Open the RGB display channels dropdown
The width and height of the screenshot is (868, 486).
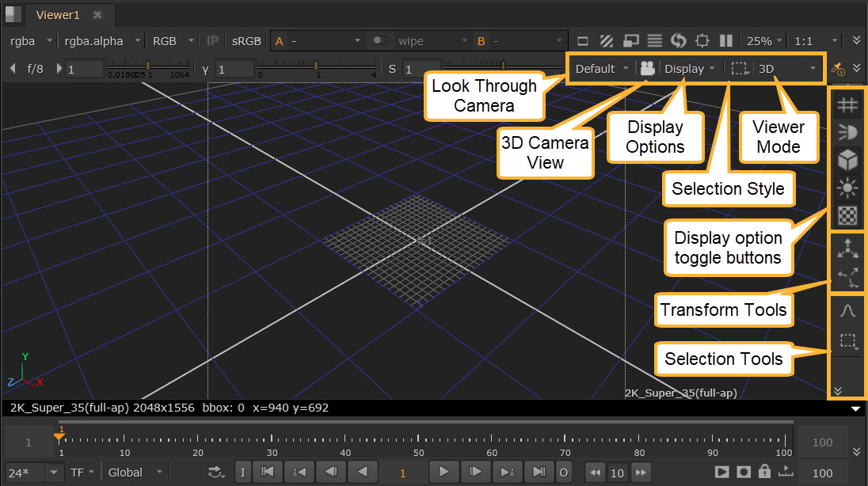click(173, 41)
